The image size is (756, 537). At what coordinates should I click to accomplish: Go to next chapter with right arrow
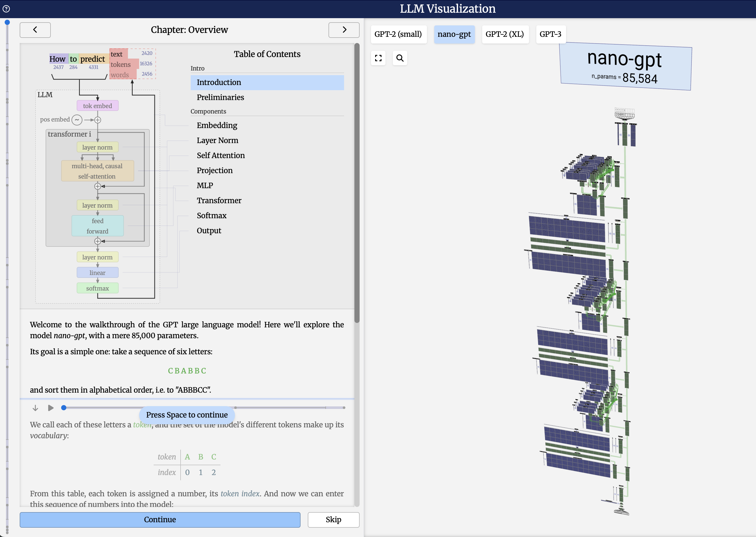coord(344,30)
